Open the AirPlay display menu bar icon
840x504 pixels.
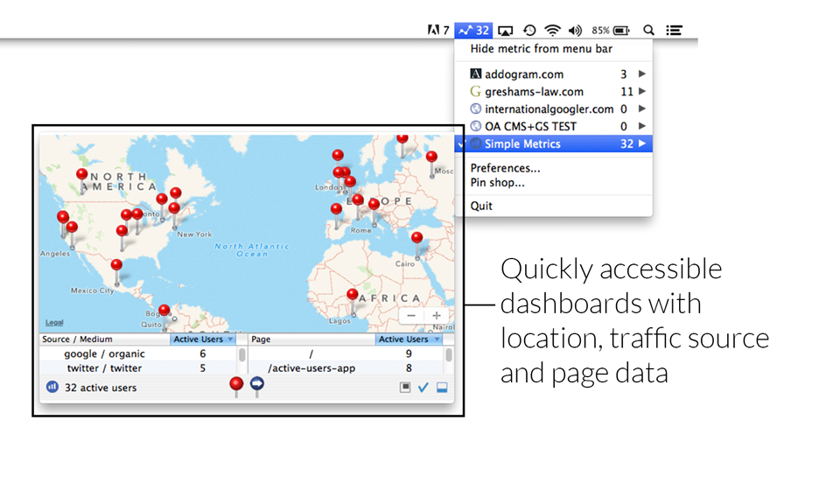tap(505, 31)
